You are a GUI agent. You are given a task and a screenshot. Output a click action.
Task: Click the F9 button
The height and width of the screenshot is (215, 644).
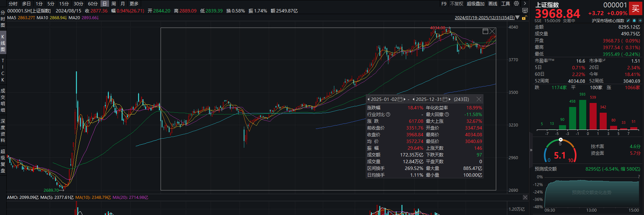pyautogui.click(x=444, y=4)
